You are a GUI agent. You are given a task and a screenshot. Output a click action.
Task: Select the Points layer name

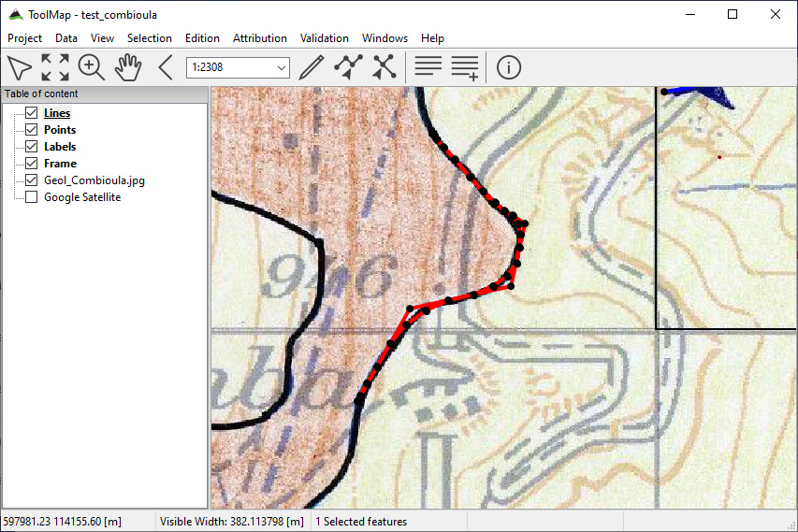click(x=60, y=130)
